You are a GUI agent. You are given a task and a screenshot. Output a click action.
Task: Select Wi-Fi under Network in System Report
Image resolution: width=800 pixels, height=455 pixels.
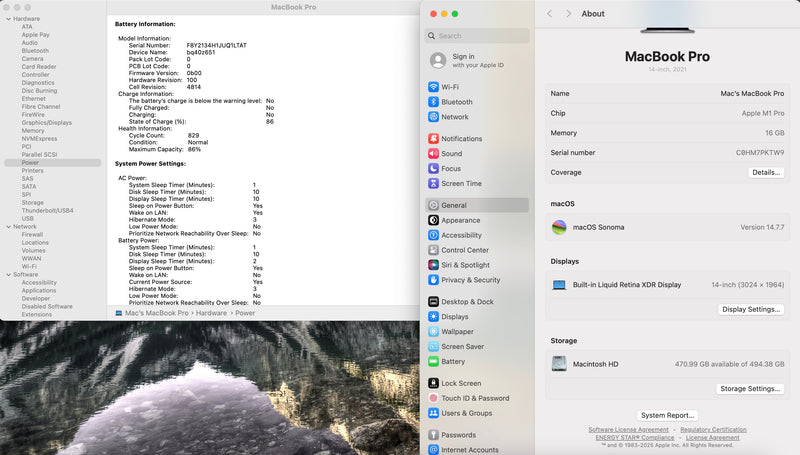pos(29,266)
